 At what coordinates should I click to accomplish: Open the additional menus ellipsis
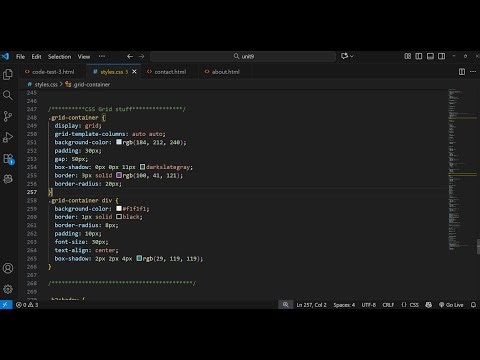coord(102,56)
